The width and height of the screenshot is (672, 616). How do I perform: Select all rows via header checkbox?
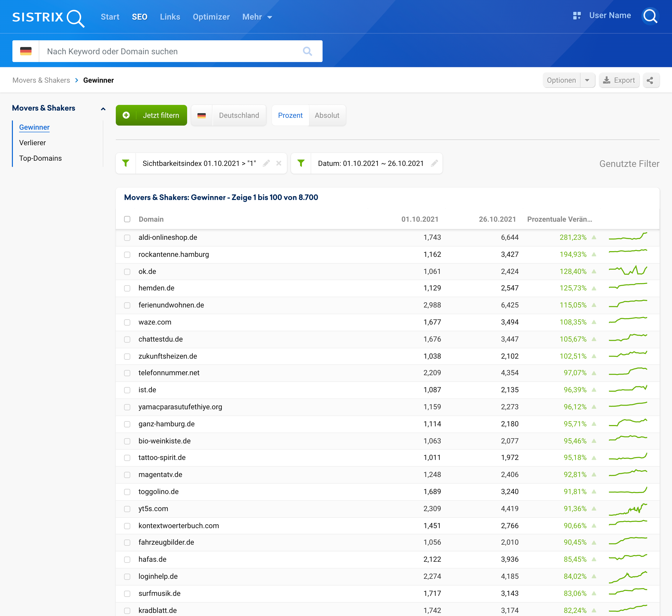pyautogui.click(x=127, y=219)
